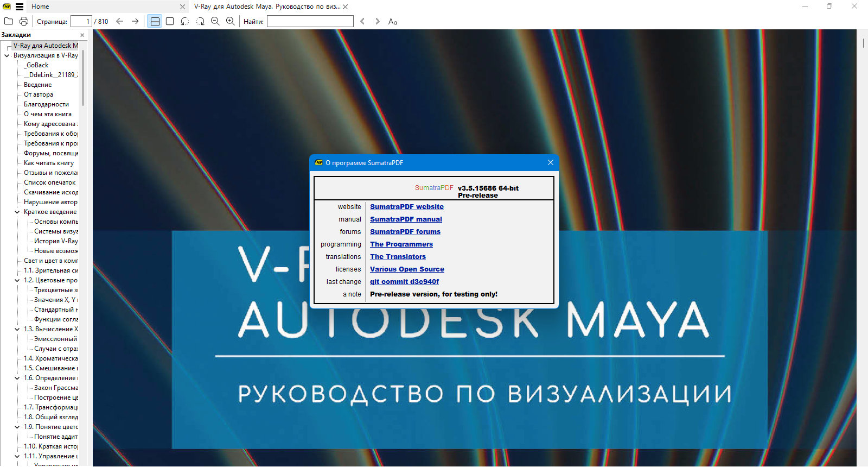This screenshot has width=868, height=467.
Task: Collapse the 1.6. Определение bookmark node
Action: 17,378
